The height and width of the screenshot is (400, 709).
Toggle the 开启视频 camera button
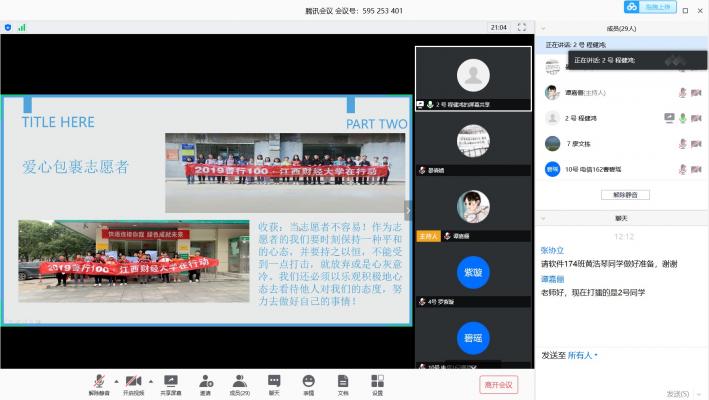[133, 383]
